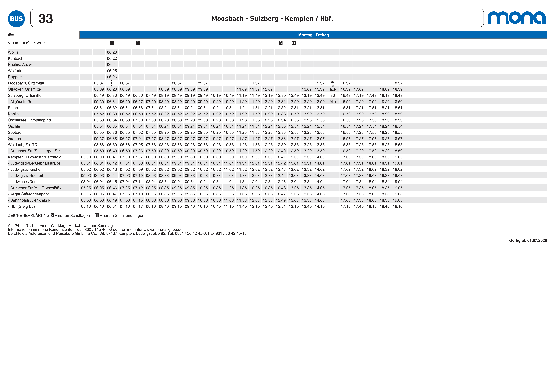The height and width of the screenshot is (392, 555).
Task: Click the f1 symbol in the Zeichenerklärung legend
Action: (x=97, y=216)
